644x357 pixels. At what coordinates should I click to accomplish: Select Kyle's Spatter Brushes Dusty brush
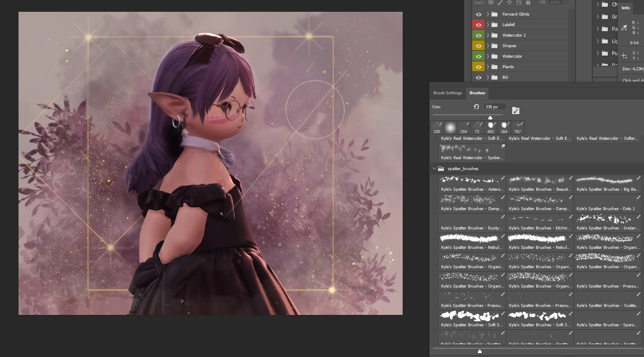(x=472, y=223)
